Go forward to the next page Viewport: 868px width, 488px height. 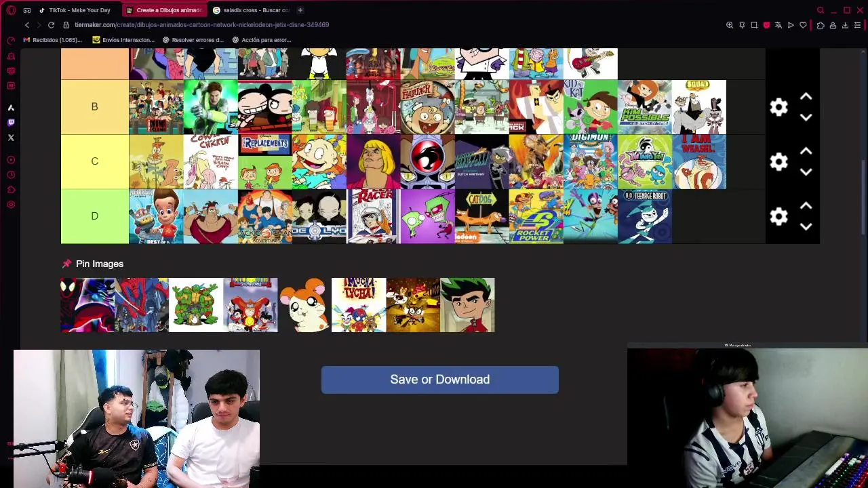pyautogui.click(x=39, y=25)
